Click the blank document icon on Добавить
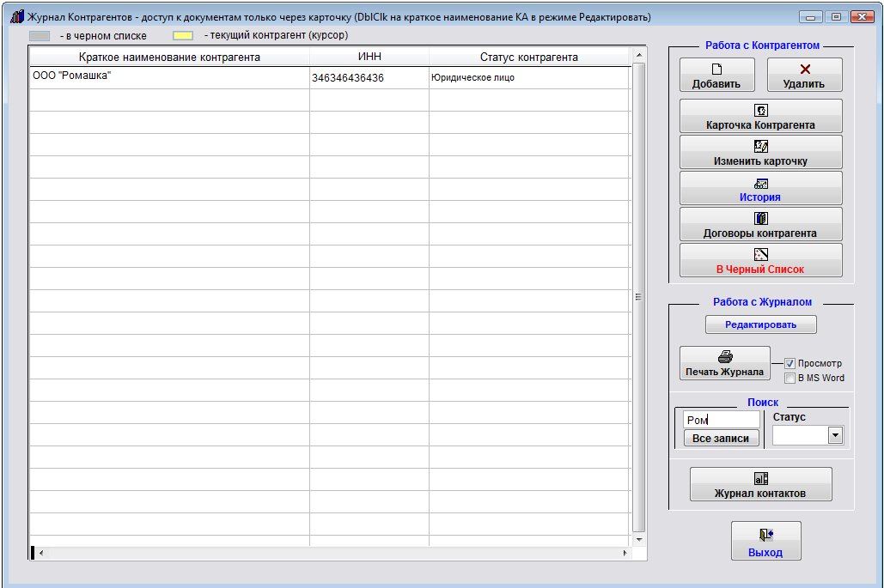Screen dimensions: 884x588 click(716, 70)
